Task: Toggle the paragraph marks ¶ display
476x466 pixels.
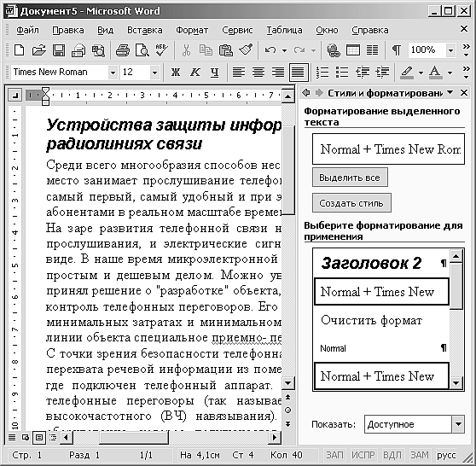Action: tap(397, 50)
